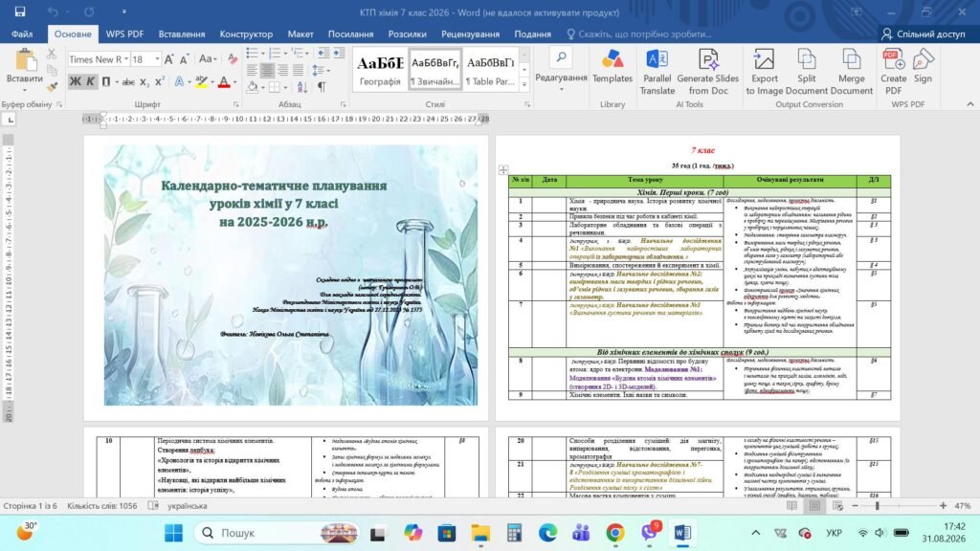
Task: Open the font size 18 dropdown
Action: coord(156,59)
